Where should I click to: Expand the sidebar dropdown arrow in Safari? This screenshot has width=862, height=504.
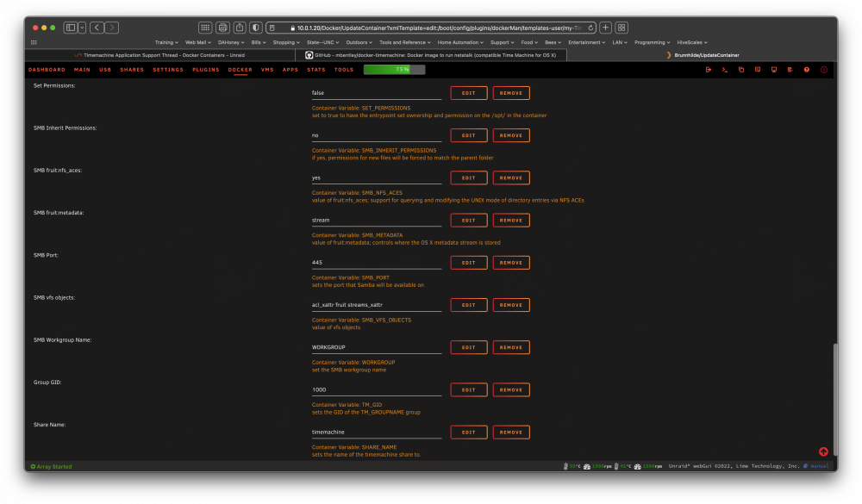point(82,28)
